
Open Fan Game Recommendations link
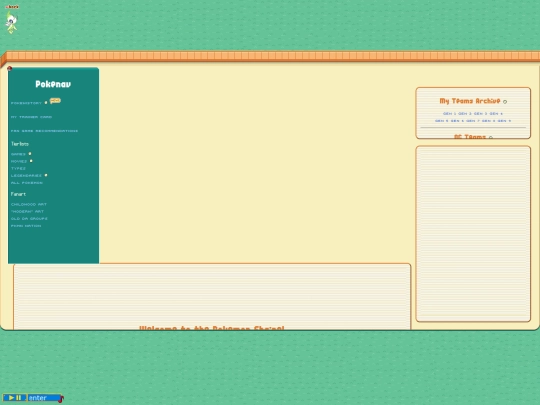click(x=44, y=131)
